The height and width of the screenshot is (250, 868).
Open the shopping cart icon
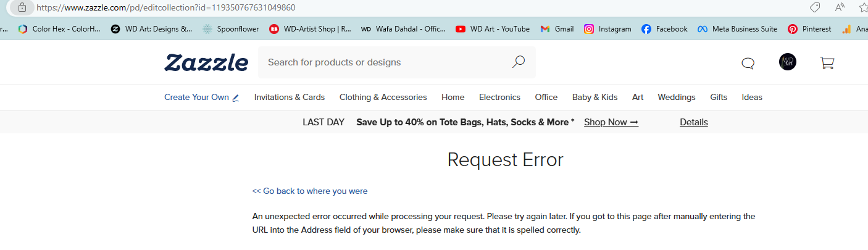coord(827,62)
